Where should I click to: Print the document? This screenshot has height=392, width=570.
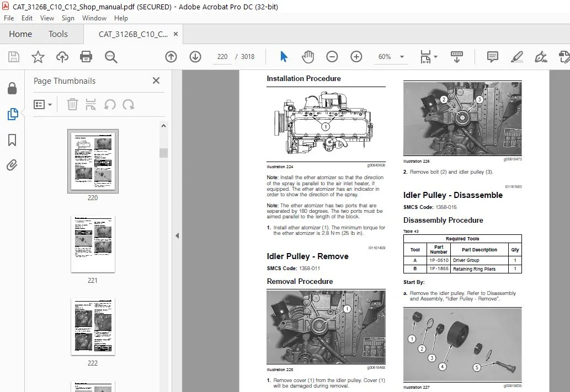86,57
